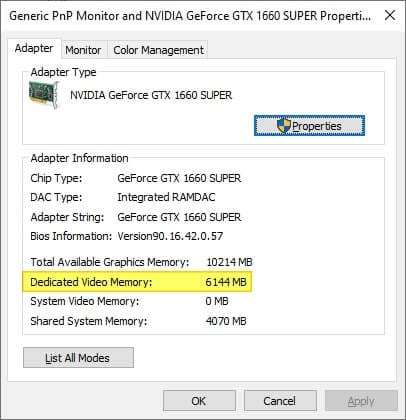Click the Integrated RAMDAC DAC Type value
406x420 pixels.
(x=166, y=197)
